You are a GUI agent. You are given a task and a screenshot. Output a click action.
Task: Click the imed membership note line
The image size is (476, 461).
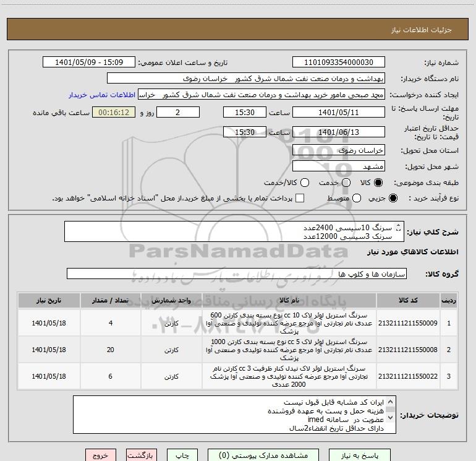pyautogui.click(x=346, y=420)
